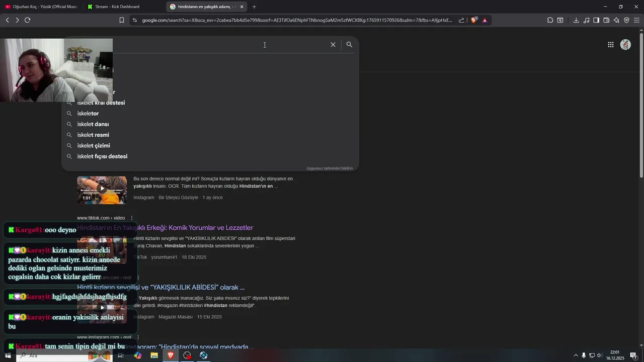View site information icon in address bar
This screenshot has height=362, width=644.
point(134,20)
